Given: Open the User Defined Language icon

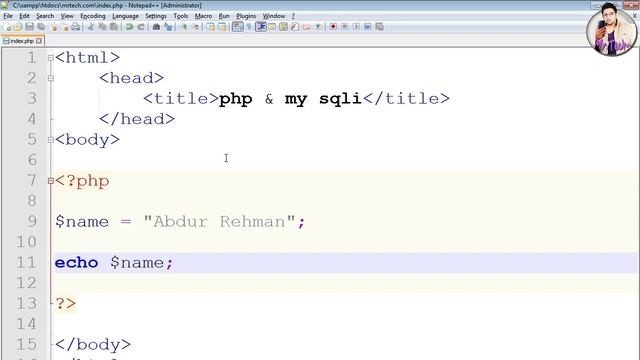Looking at the screenshot, I should pyautogui.click(x=272, y=27).
